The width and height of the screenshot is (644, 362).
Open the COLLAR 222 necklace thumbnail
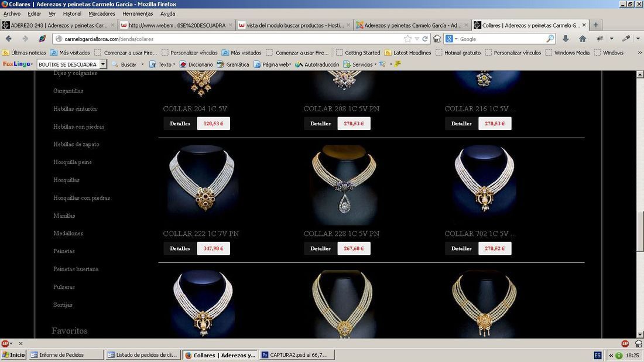click(x=201, y=184)
